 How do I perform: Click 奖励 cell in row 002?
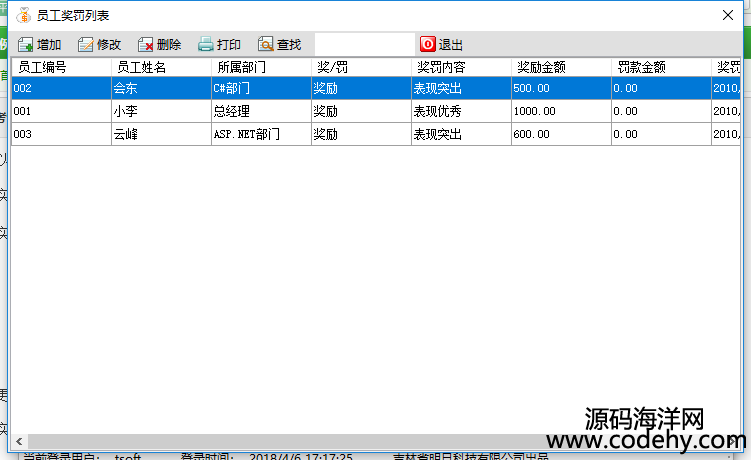tap(362, 88)
